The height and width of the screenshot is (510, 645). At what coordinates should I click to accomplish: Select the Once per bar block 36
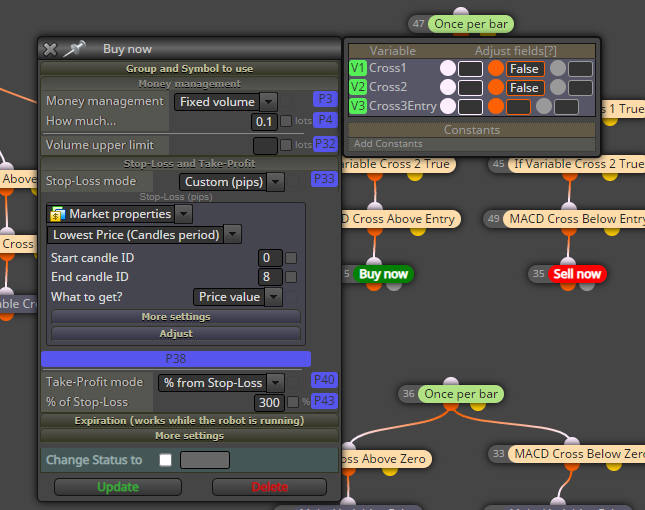point(461,394)
